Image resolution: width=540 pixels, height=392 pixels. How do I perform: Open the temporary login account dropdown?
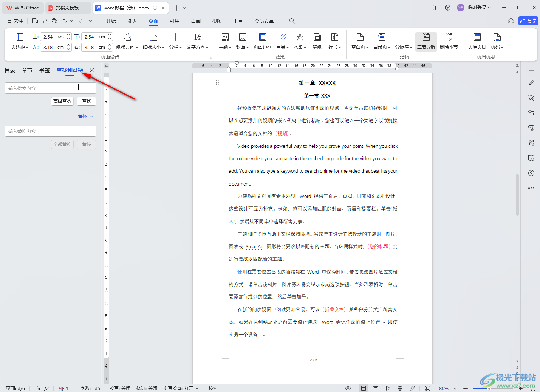click(x=479, y=8)
